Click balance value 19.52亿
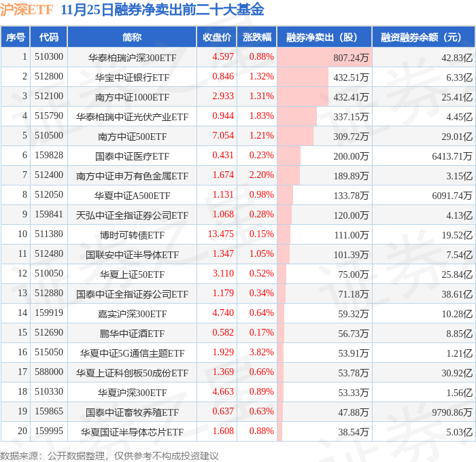The width and height of the screenshot is (476, 462). pyautogui.click(x=457, y=235)
